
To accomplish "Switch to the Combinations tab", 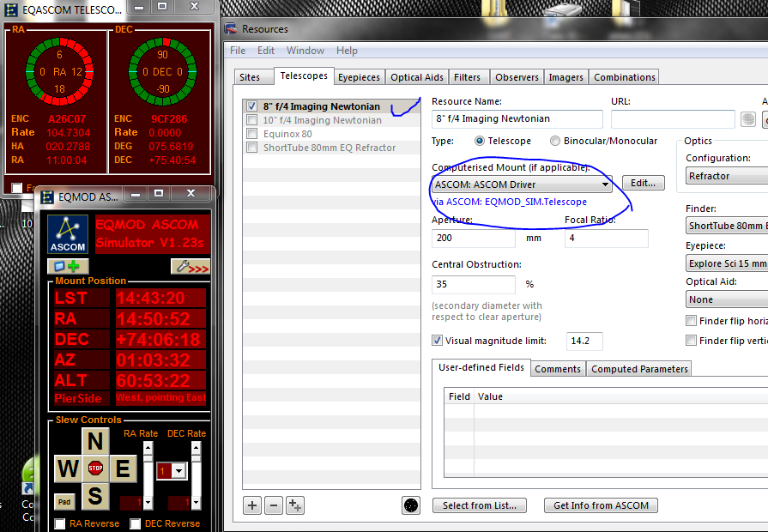I will pos(625,77).
